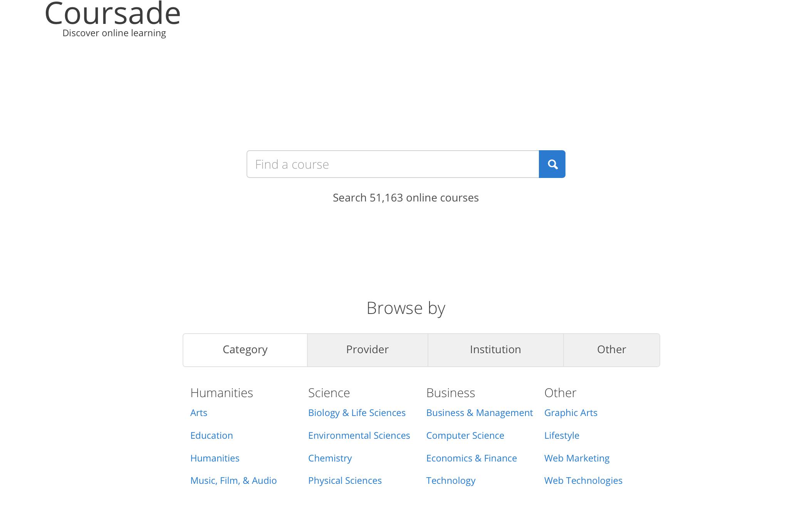812x510 pixels.
Task: Switch to the Institution tab
Action: (495, 350)
